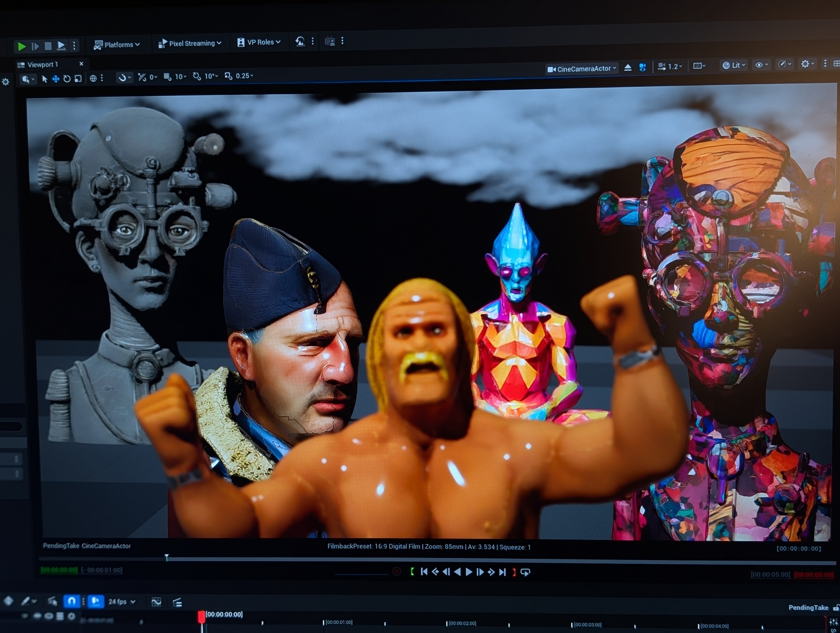Open the Lit view mode dropdown

pos(733,65)
